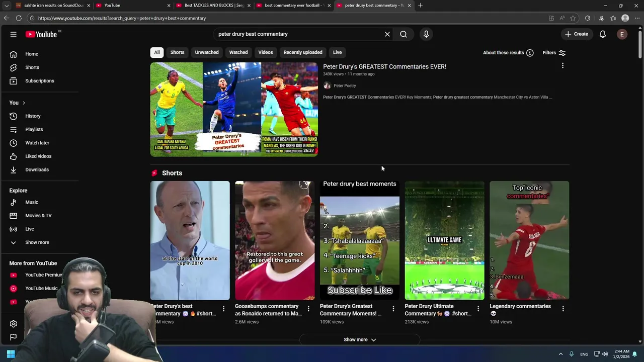The width and height of the screenshot is (644, 362).
Task: Select the Unwatched filter chip
Action: (207, 52)
